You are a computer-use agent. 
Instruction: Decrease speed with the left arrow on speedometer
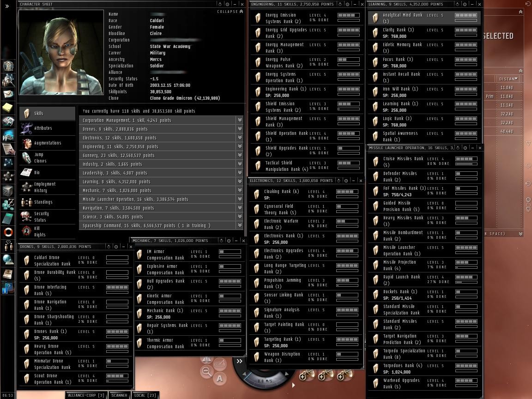point(245,375)
